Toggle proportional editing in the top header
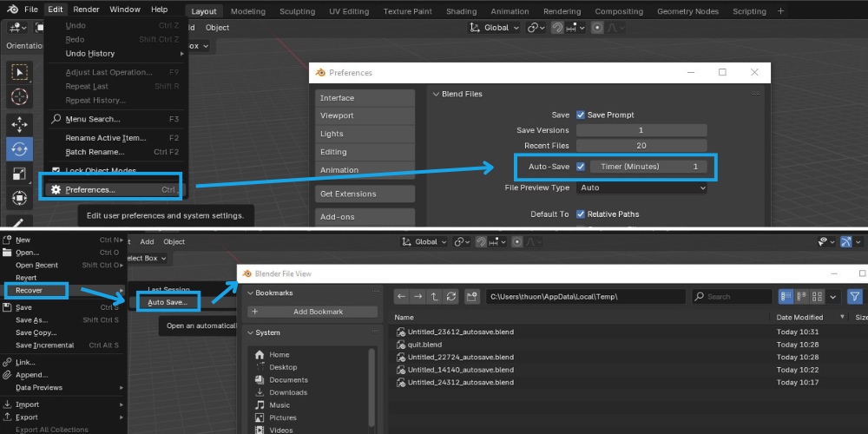Screen dimensions: 868x434 [x=597, y=27]
